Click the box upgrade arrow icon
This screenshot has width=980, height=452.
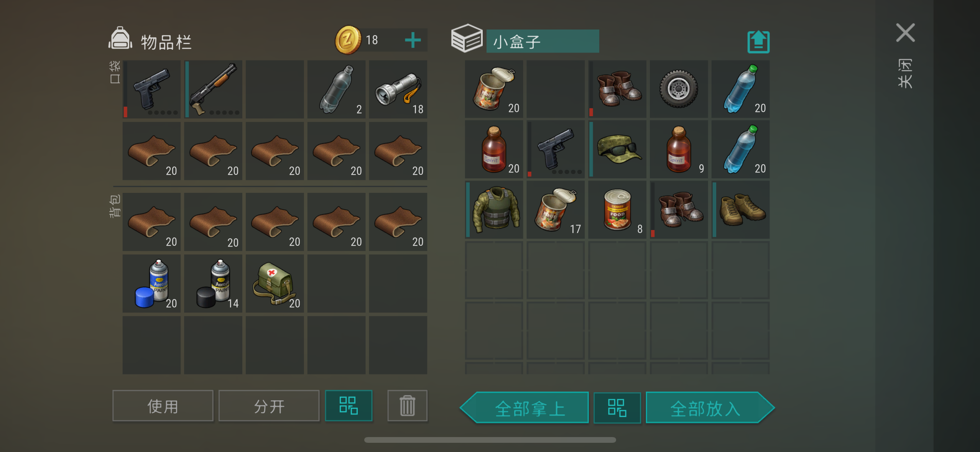[758, 41]
